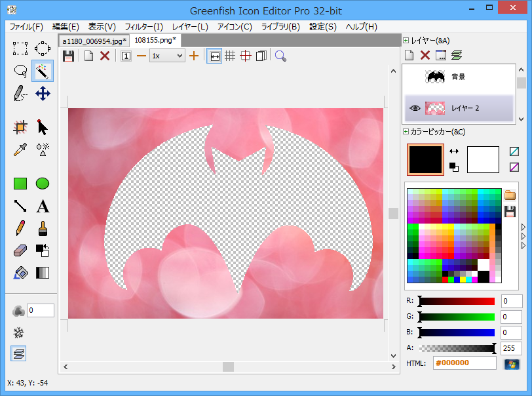This screenshot has height=396, width=532.
Task: Toggle the grid display button
Action: coord(230,56)
